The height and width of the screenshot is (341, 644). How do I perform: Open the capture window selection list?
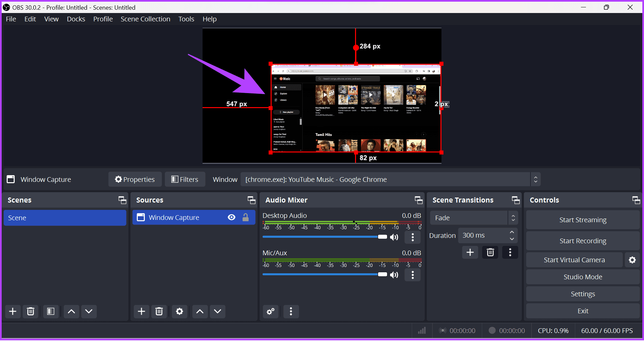(536, 179)
